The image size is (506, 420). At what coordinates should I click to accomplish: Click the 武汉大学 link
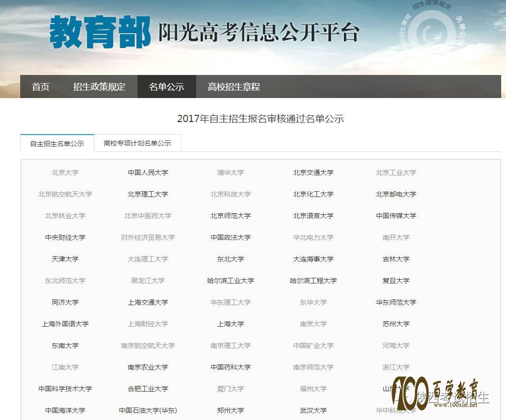click(x=313, y=410)
